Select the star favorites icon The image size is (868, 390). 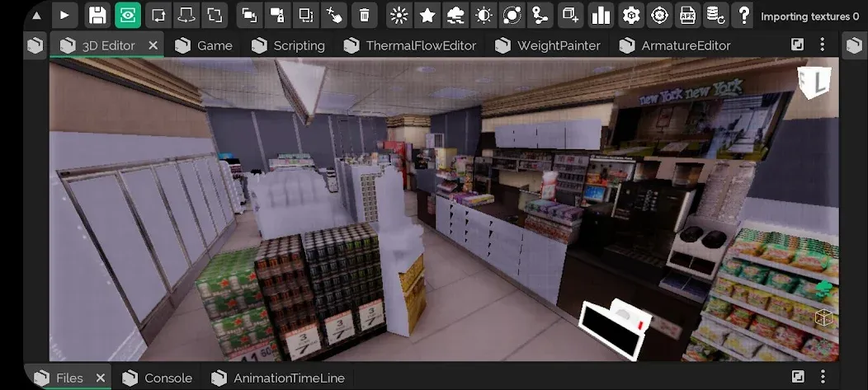point(427,15)
